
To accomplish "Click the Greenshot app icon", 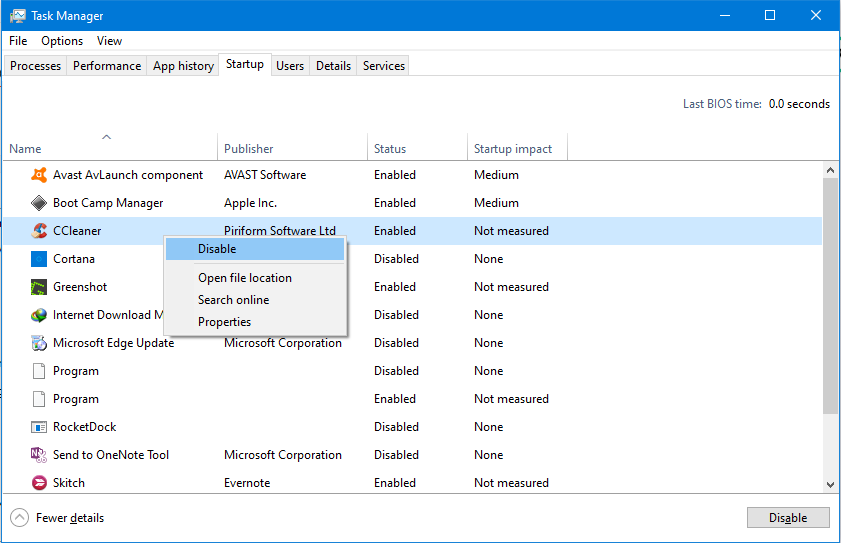I will click(39, 287).
